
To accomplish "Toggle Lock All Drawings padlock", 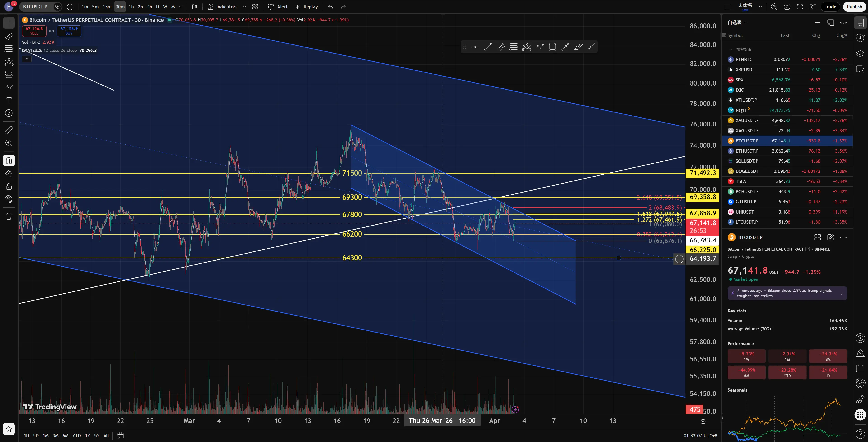I will [x=9, y=186].
